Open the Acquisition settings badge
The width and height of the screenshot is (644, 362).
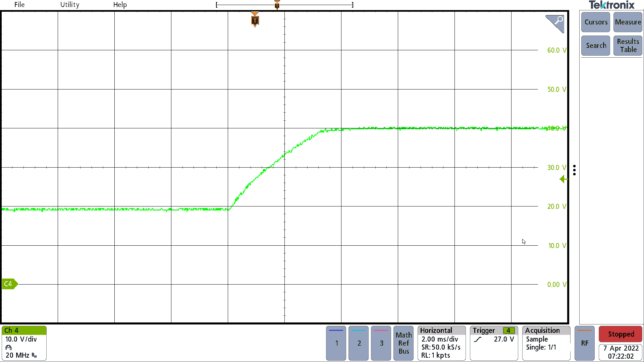click(x=546, y=343)
